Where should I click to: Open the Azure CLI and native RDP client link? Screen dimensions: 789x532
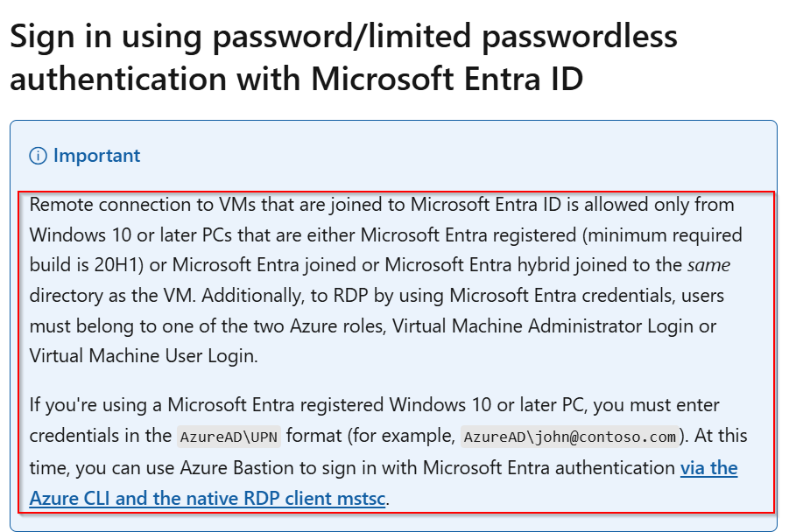(x=208, y=499)
